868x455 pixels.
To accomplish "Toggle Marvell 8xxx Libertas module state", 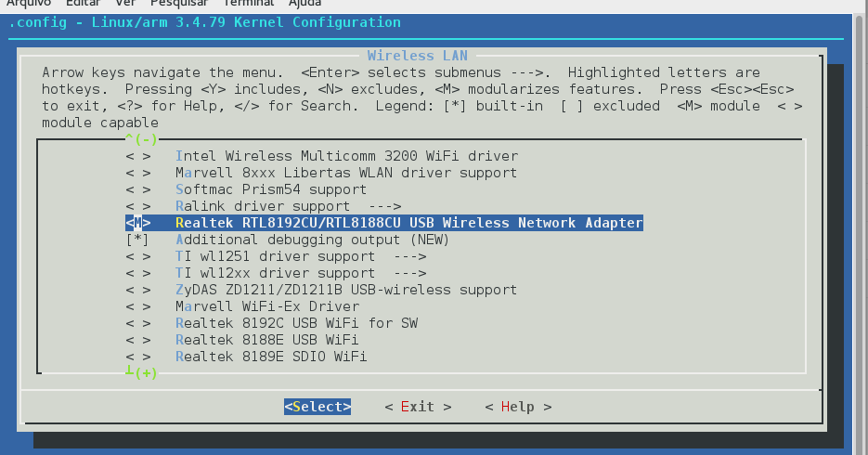I will pos(137,174).
